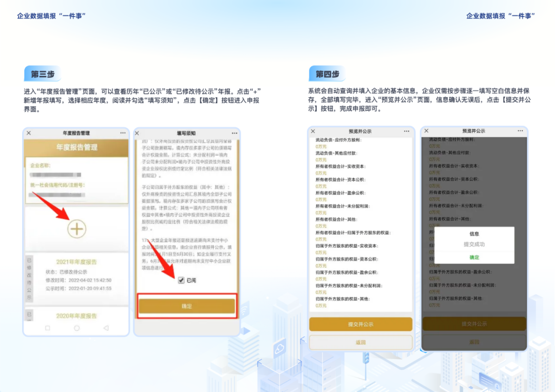Click 所有者权益合计-资本公积 row in left preview
This screenshot has width=555, height=392.
341,180
